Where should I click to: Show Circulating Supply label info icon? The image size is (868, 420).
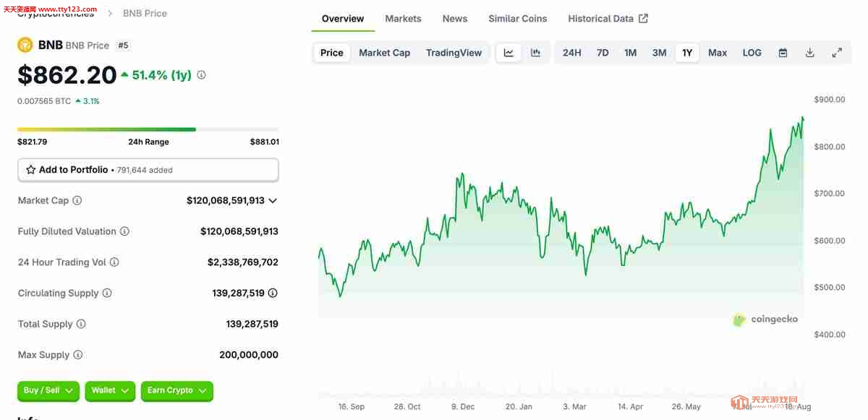point(107,293)
